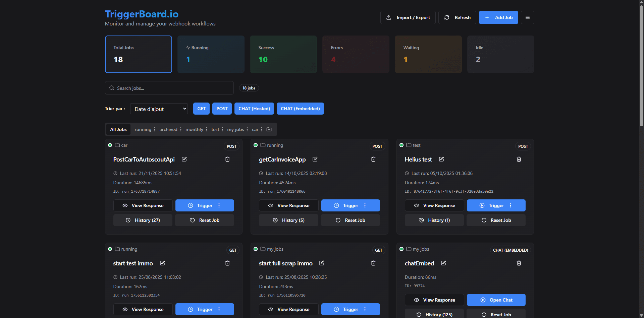The image size is (644, 318).
Task: Delete the start full scrap immo job
Action: click(373, 263)
